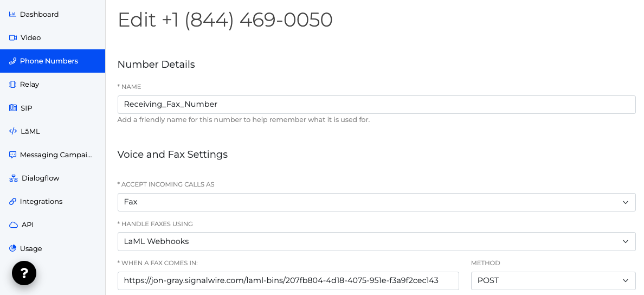Open the help question mark button

coord(24,273)
